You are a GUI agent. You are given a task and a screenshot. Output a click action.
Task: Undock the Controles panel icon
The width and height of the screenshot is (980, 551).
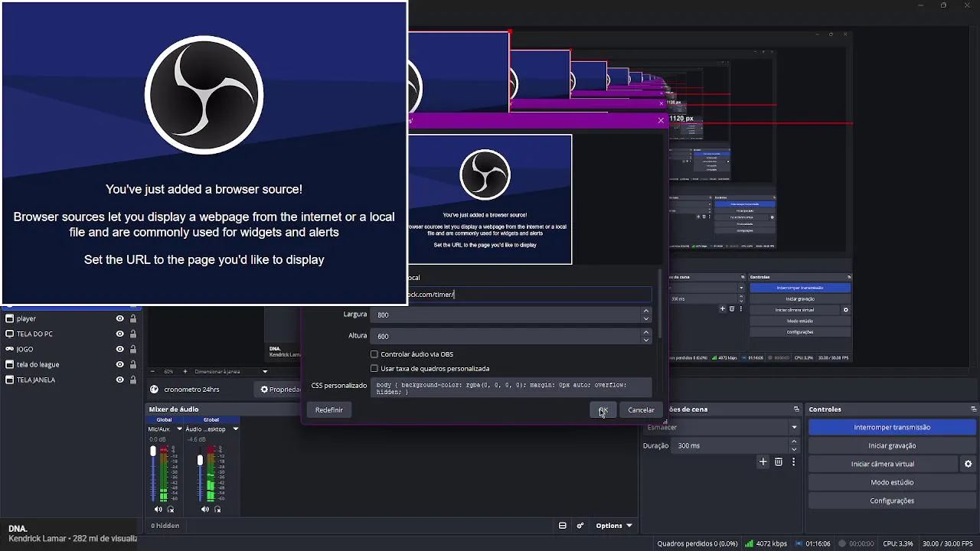973,409
